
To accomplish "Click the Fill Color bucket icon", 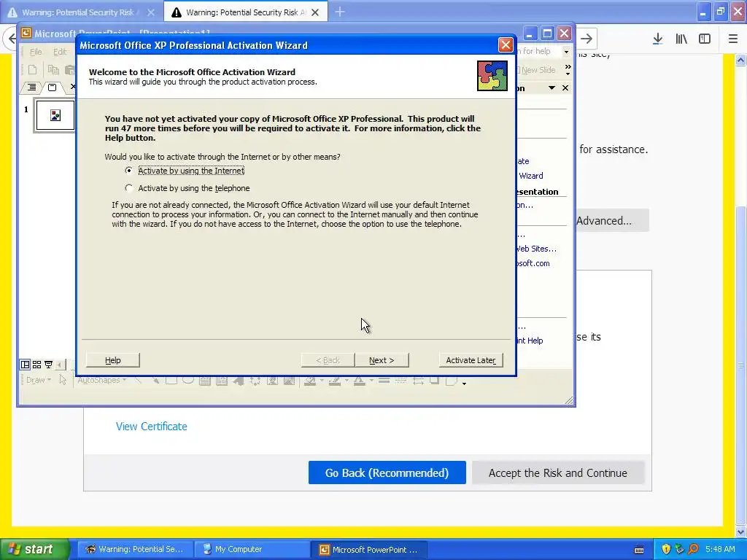I will [310, 380].
